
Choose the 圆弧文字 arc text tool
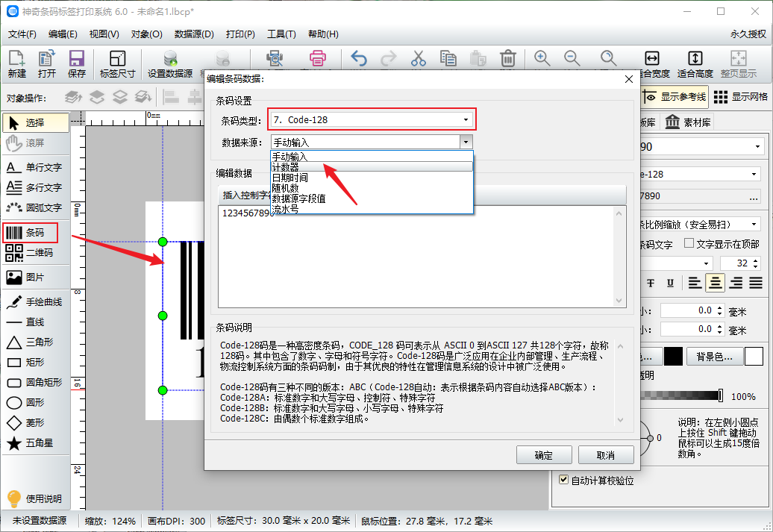click(x=36, y=207)
